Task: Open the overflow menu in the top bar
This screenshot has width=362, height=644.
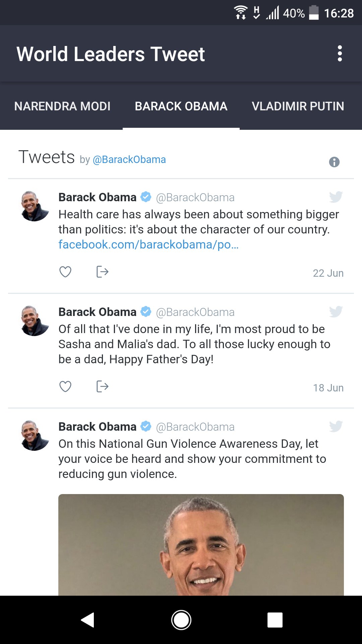Action: (340, 53)
